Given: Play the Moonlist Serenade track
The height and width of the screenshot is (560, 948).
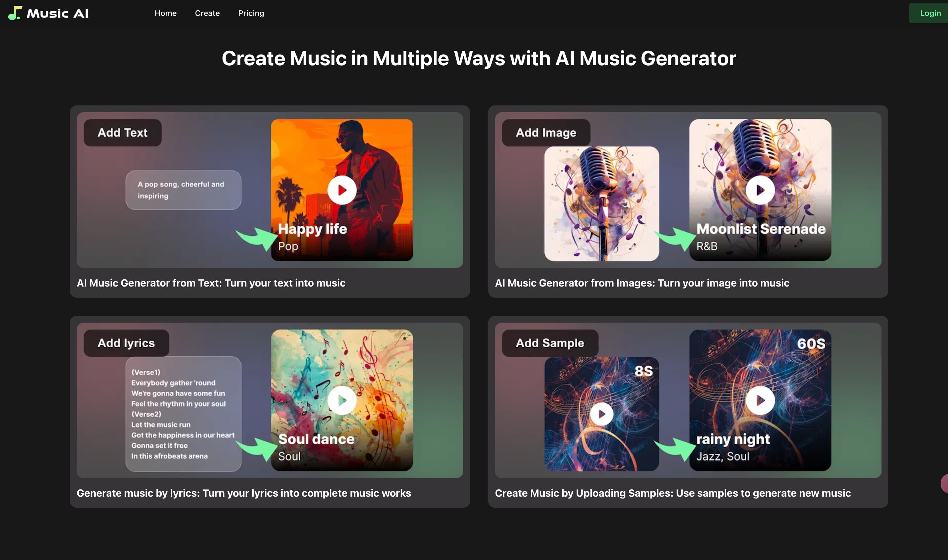Looking at the screenshot, I should 760,190.
